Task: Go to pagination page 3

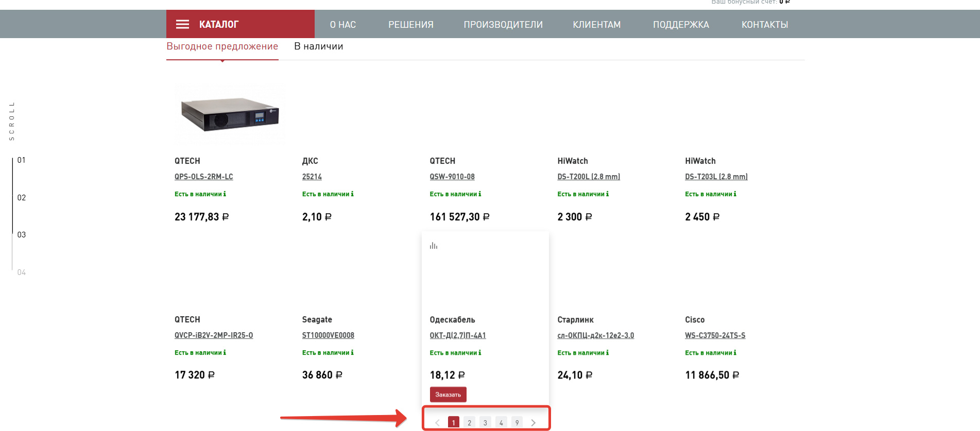Action: (485, 422)
